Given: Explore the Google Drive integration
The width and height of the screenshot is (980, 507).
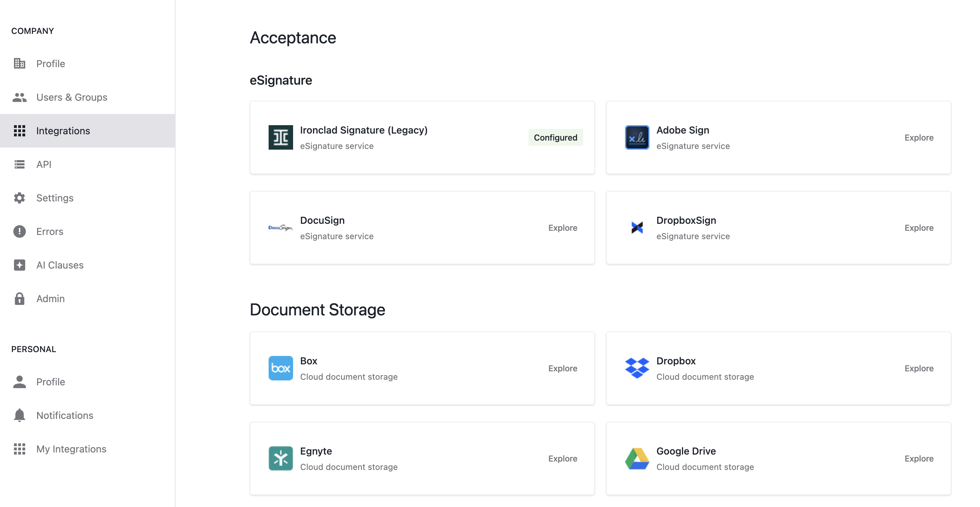Looking at the screenshot, I should [x=919, y=458].
